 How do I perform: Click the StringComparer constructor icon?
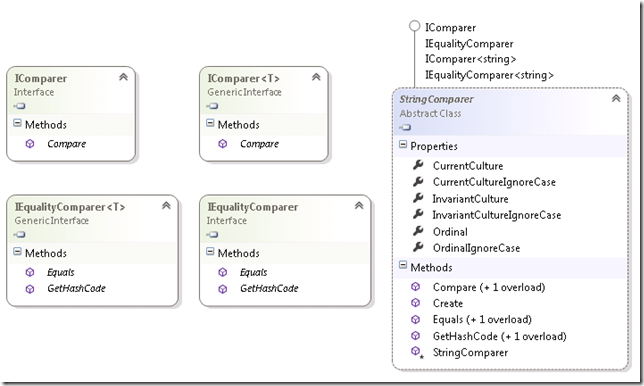pyautogui.click(x=417, y=352)
